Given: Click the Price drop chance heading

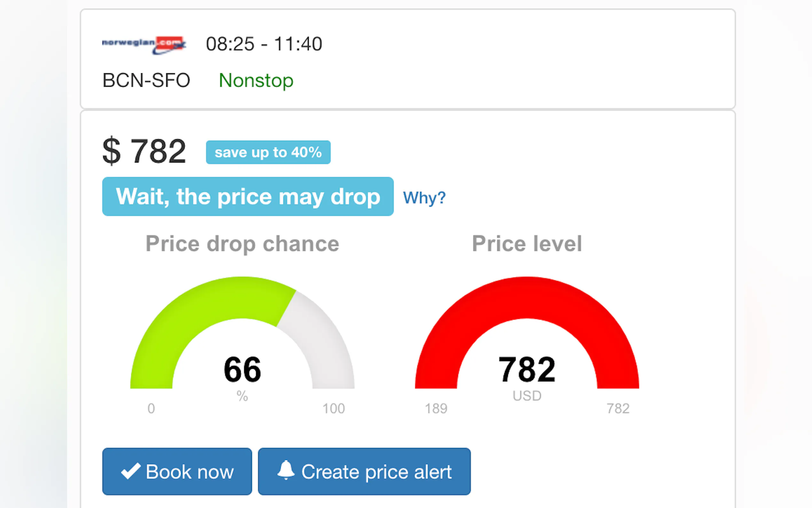Looking at the screenshot, I should tap(242, 243).
